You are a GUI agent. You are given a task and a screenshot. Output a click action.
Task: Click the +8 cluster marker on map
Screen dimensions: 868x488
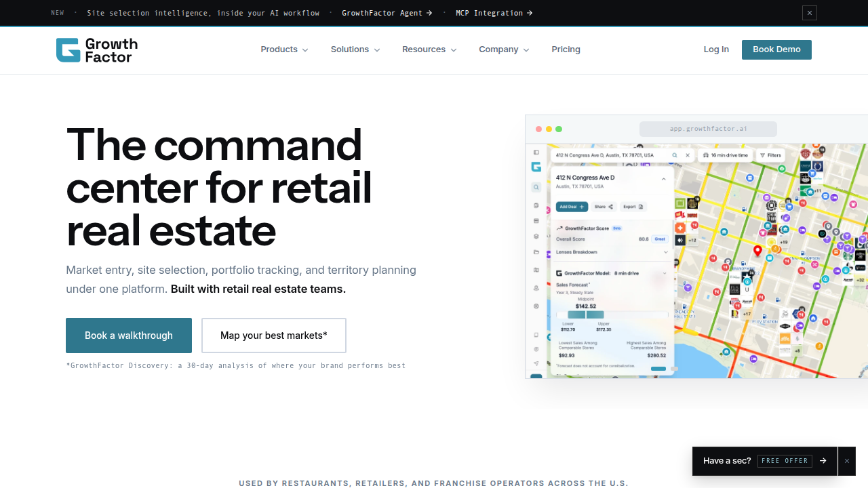pyautogui.click(x=797, y=351)
